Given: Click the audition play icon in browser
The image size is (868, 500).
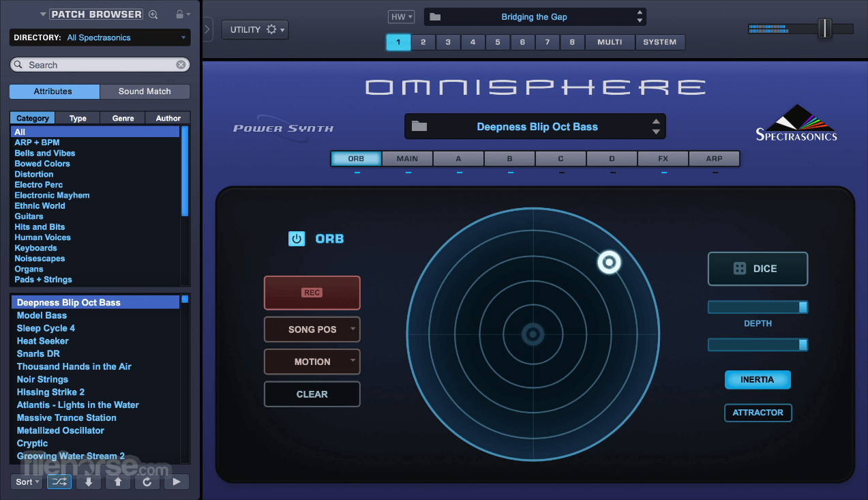Looking at the screenshot, I should 177,482.
